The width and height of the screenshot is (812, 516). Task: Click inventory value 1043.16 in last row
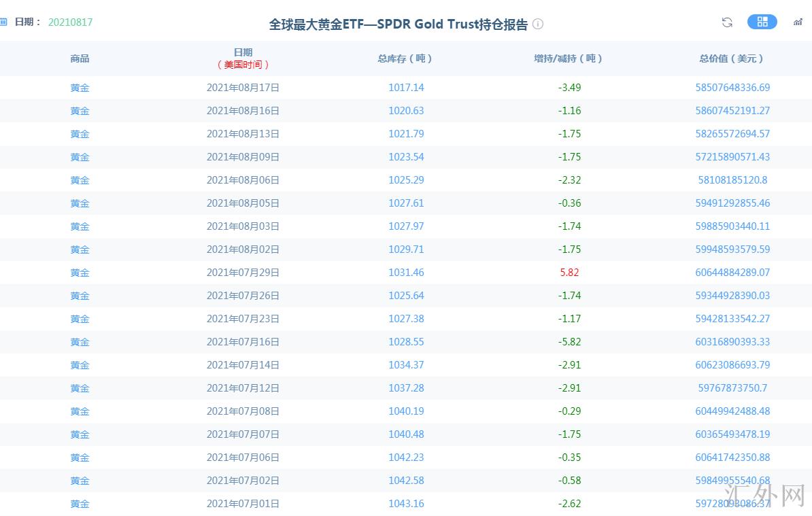(x=406, y=504)
